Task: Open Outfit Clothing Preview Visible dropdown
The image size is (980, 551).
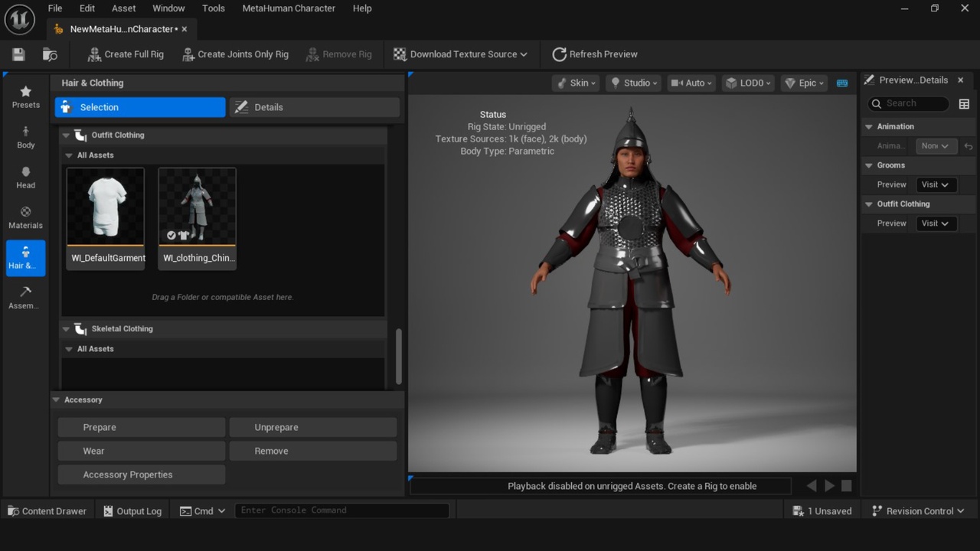Action: (936, 223)
